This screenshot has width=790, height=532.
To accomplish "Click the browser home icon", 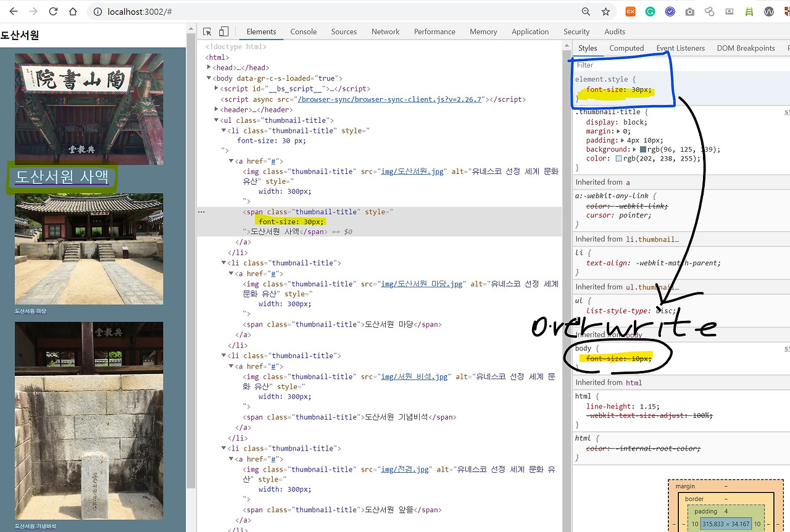I will [x=73, y=12].
